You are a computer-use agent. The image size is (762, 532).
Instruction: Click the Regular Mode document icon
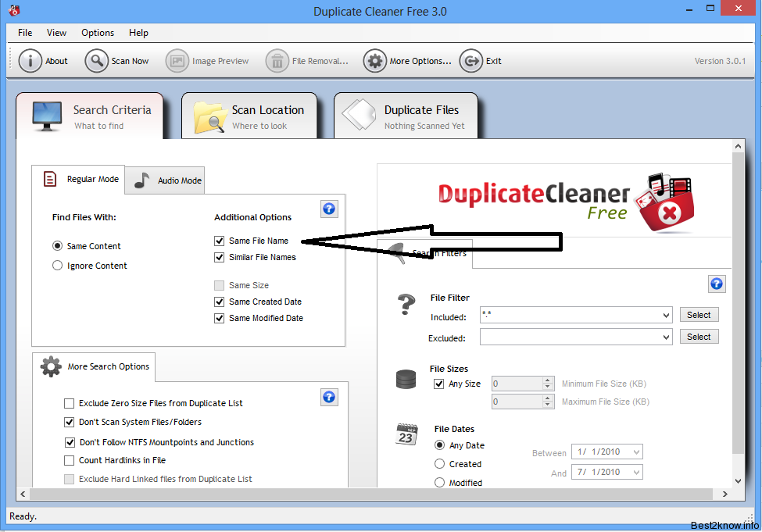coord(49,179)
